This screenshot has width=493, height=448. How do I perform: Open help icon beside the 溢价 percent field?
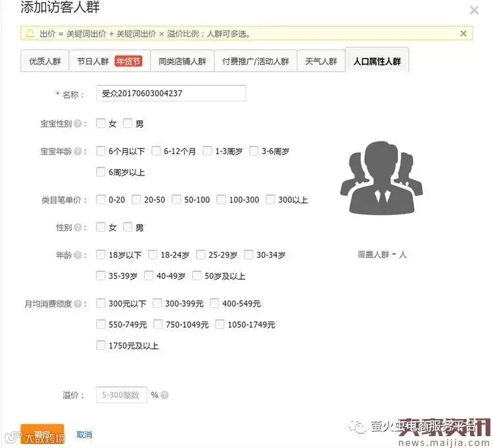coord(164,395)
